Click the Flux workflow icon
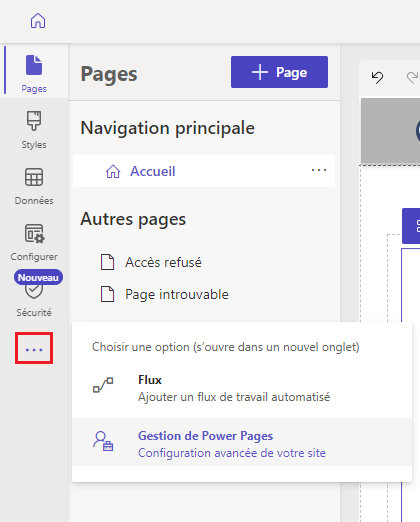 tap(103, 385)
